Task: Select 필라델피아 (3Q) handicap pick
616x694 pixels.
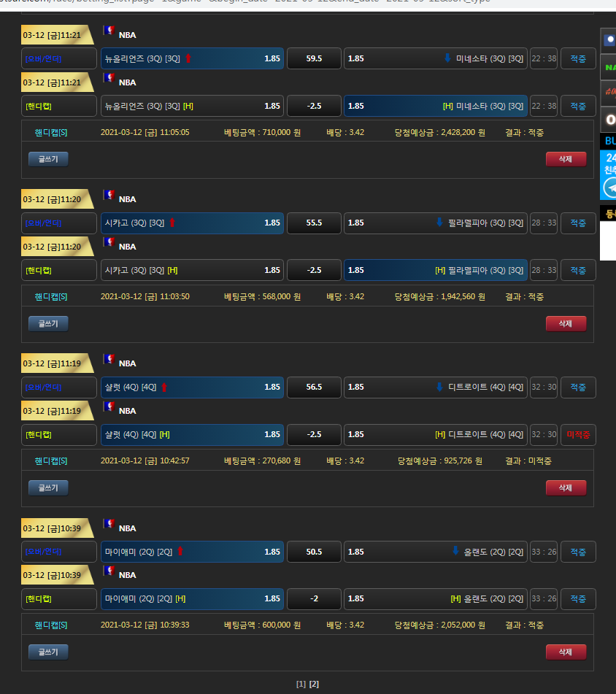Action: click(436, 270)
